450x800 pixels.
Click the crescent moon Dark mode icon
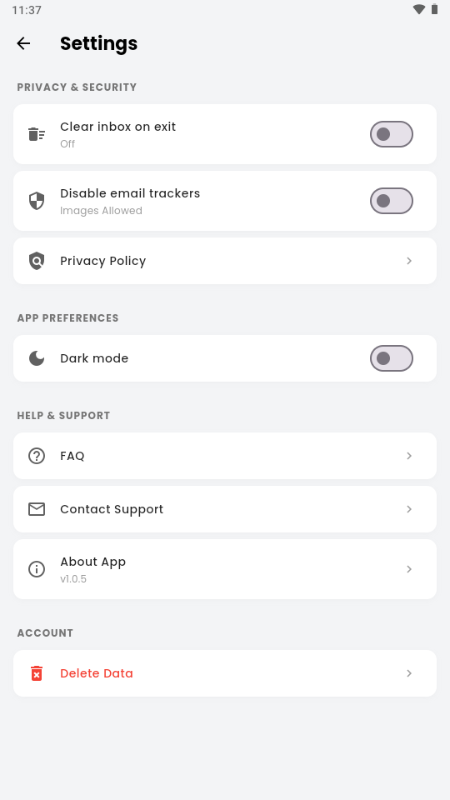point(36,358)
